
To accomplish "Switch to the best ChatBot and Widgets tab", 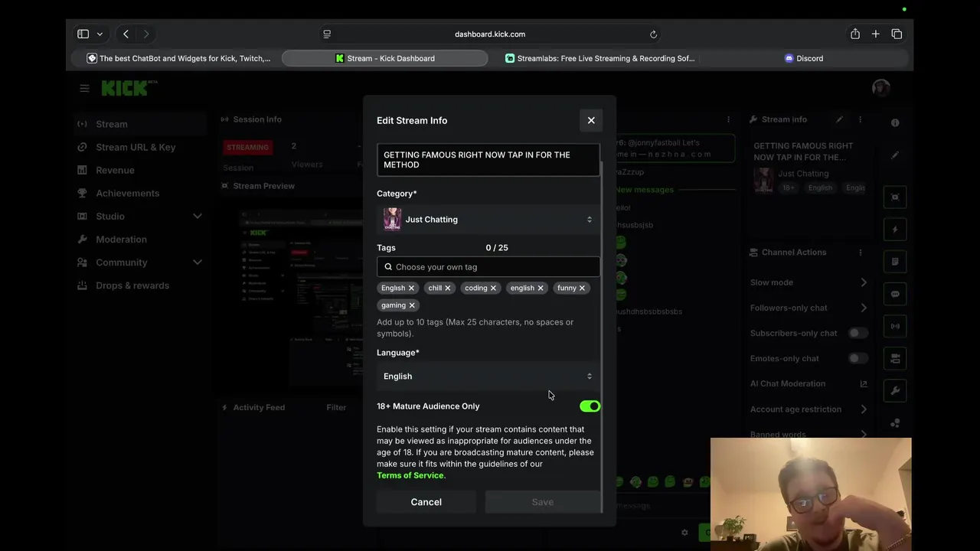I will point(178,58).
